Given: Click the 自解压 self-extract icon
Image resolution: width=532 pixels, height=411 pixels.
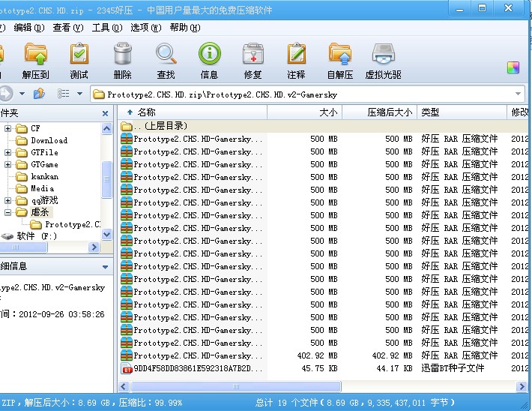Looking at the screenshot, I should 340,54.
